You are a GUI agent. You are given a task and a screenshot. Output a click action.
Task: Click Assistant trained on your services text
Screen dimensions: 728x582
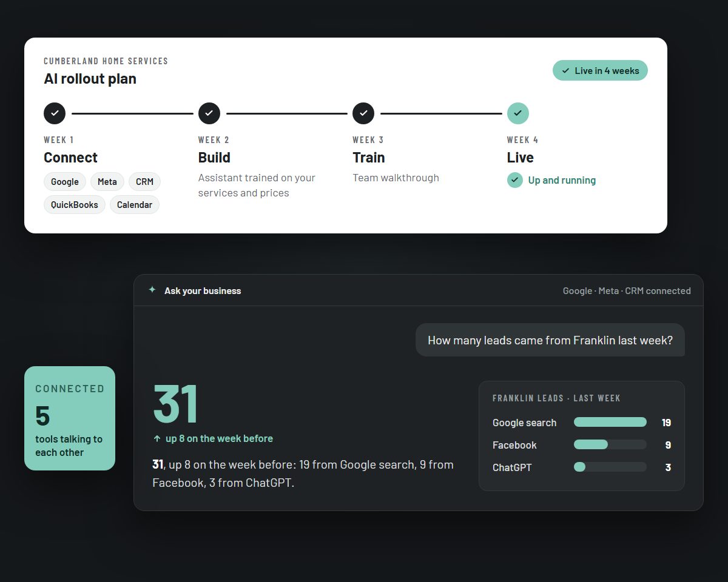pos(257,186)
